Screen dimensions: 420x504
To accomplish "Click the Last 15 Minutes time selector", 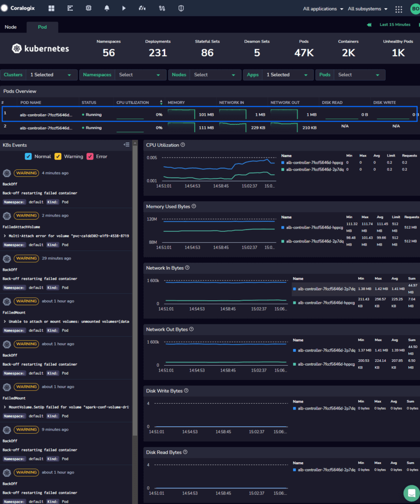I will 395,25.
